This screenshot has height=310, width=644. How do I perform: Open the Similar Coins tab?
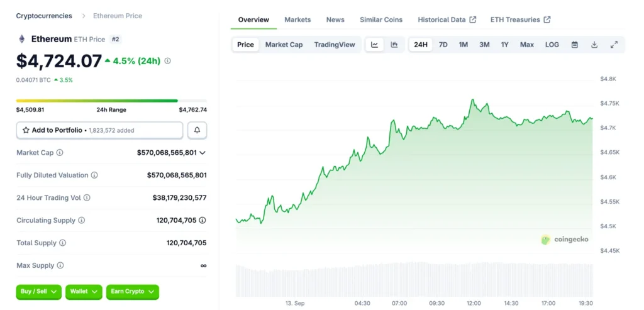(x=381, y=19)
